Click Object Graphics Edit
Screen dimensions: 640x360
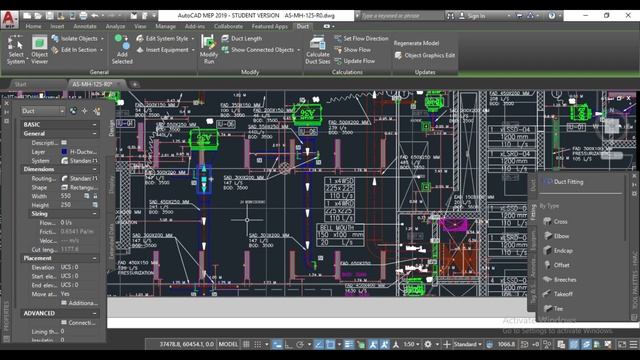[x=424, y=56]
